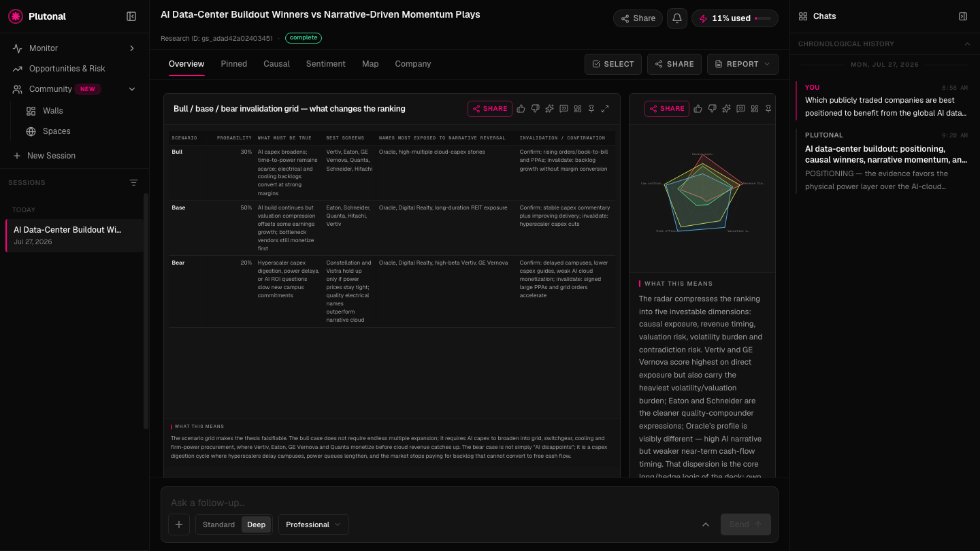This screenshot has height=551, width=980.
Task: Click the Plutonal logo icon
Action: 16,16
